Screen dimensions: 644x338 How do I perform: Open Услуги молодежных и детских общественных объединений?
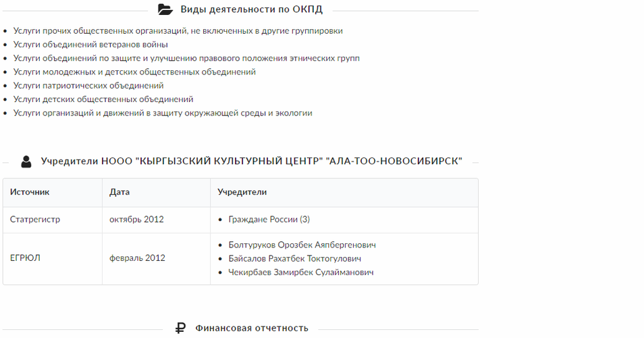pos(134,72)
